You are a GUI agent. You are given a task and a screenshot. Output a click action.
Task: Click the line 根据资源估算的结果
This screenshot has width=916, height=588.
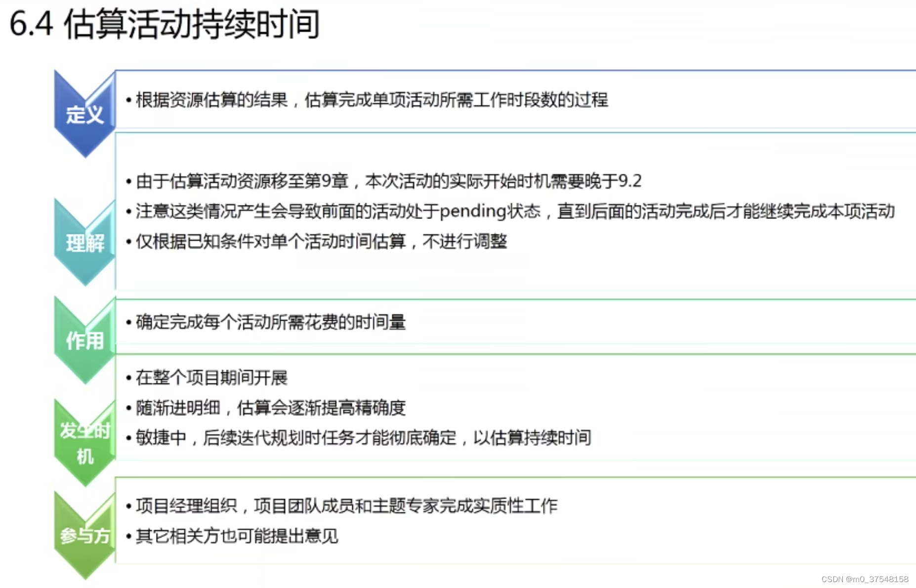[367, 100]
